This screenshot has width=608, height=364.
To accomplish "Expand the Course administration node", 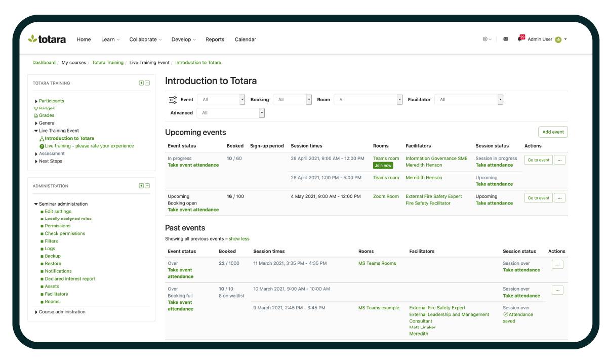I will [36, 312].
